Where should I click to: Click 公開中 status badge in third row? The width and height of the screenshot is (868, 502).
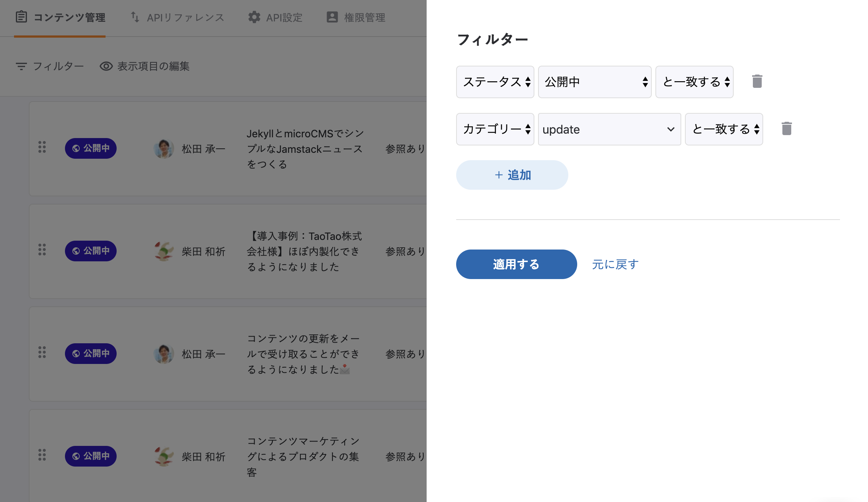tap(91, 353)
